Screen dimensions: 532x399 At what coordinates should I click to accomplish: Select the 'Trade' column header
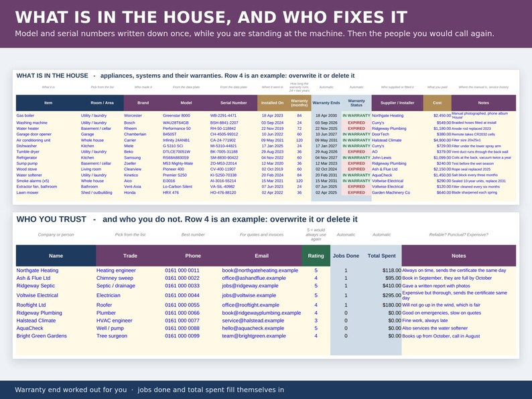tap(130, 256)
